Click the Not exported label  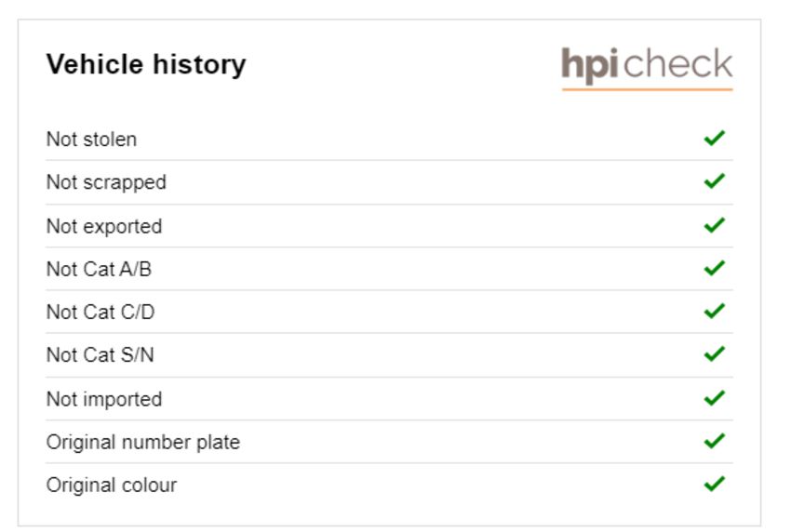[x=104, y=227]
